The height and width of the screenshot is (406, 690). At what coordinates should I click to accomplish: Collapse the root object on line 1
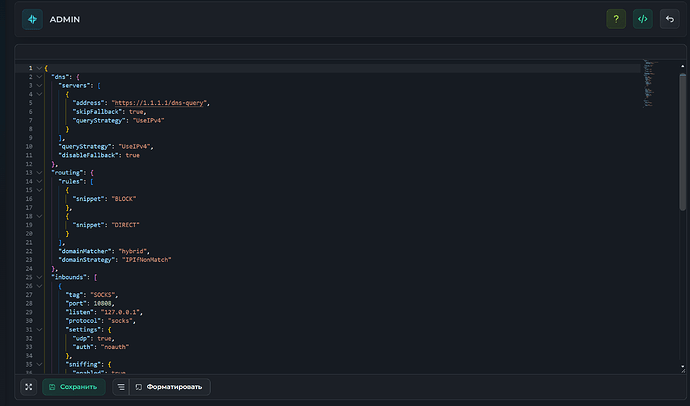[39, 68]
